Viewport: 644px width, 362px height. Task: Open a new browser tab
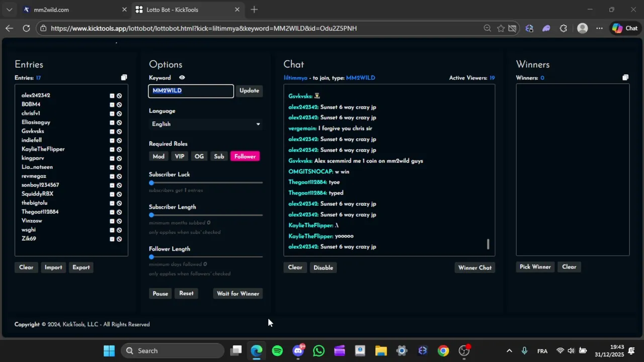tap(254, 10)
